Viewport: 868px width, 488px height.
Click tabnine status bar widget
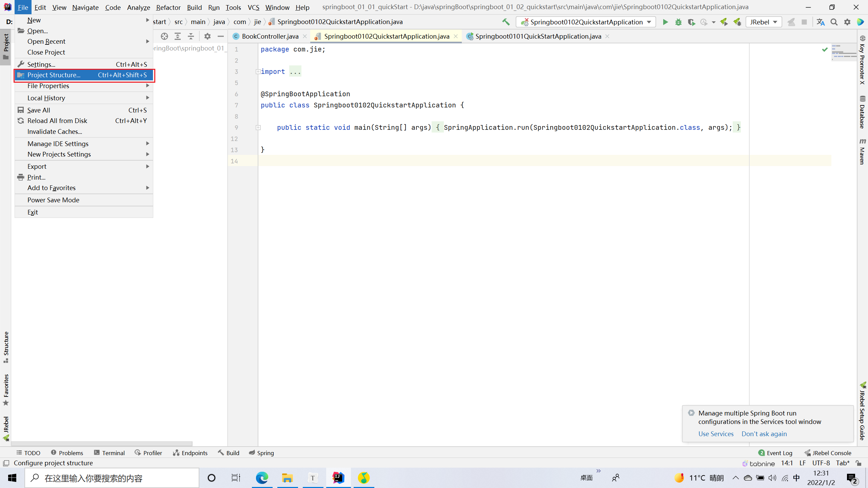coord(758,463)
